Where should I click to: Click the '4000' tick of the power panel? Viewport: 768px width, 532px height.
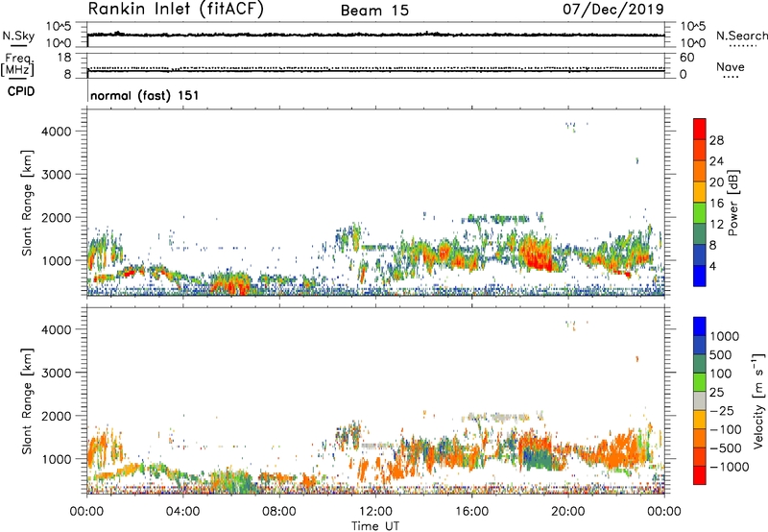click(x=57, y=132)
